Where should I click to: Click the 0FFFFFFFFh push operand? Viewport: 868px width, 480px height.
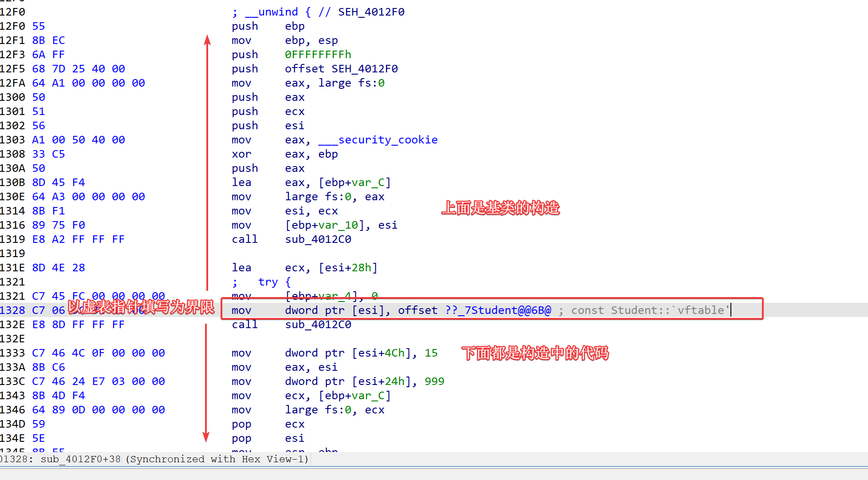(318, 55)
